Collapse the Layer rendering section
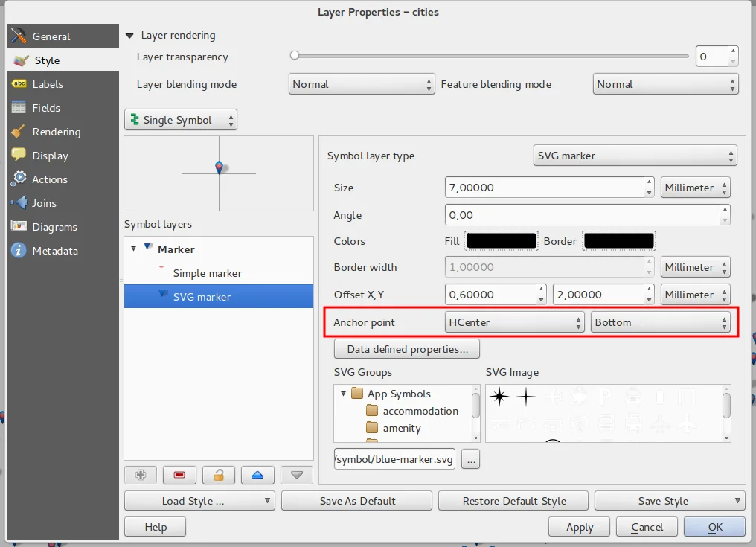 (130, 35)
